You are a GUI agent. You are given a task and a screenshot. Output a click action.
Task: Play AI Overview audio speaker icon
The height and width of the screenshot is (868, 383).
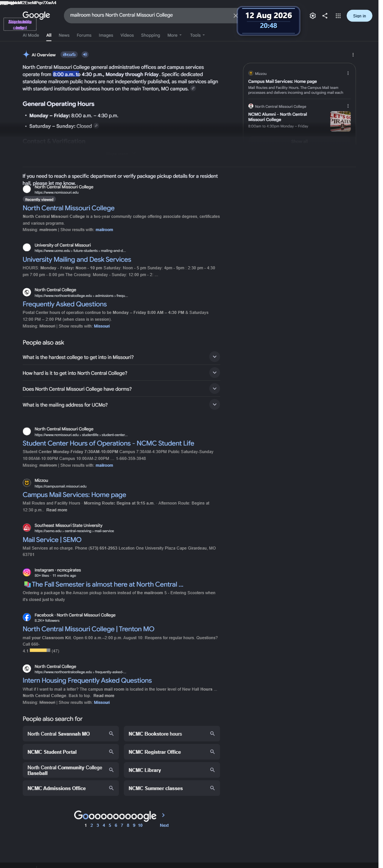[85, 54]
